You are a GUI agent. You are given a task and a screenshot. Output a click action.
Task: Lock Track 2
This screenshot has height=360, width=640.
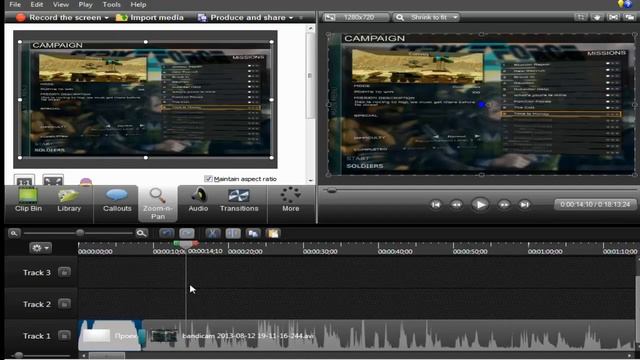pos(64,304)
